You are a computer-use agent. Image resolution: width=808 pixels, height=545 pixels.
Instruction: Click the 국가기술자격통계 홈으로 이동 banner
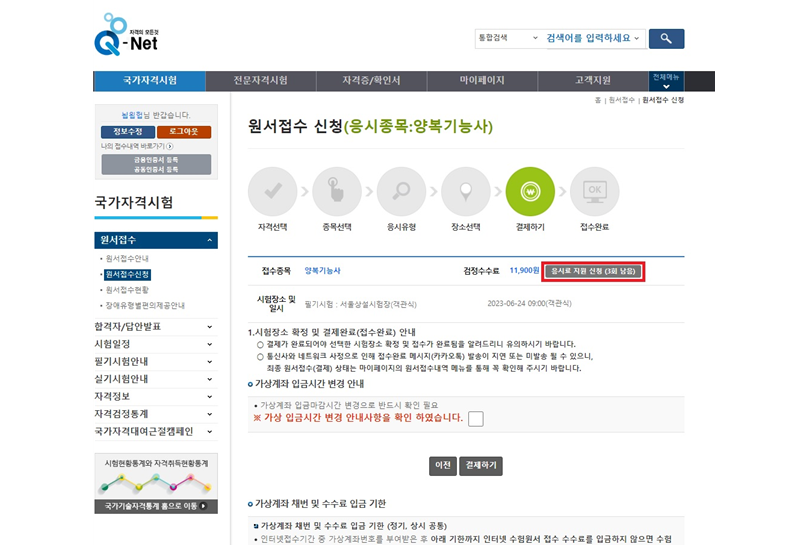[x=156, y=506]
